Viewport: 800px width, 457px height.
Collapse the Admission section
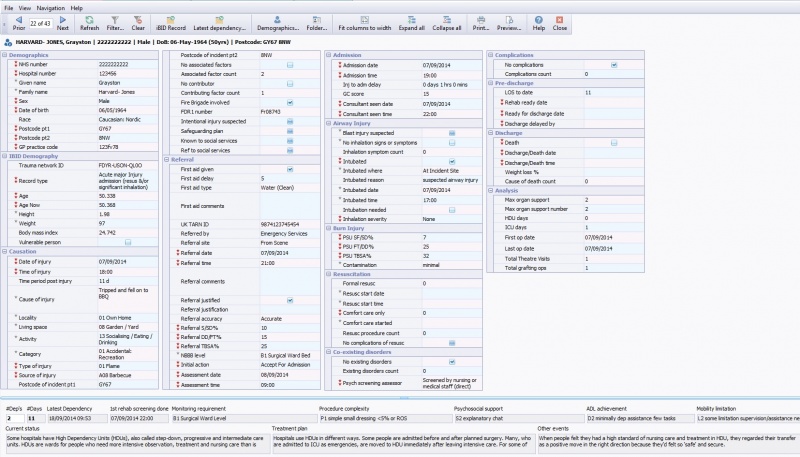click(329, 55)
